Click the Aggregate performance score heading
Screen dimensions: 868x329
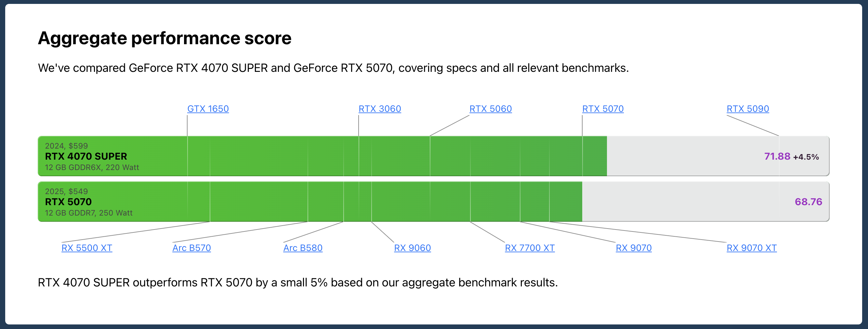pyautogui.click(x=164, y=38)
